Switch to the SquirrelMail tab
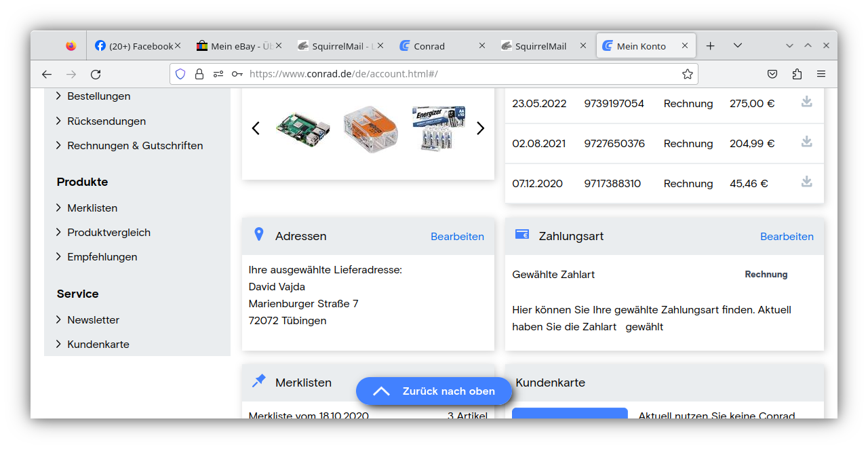Screen dimensions: 868x449 tap(541, 45)
